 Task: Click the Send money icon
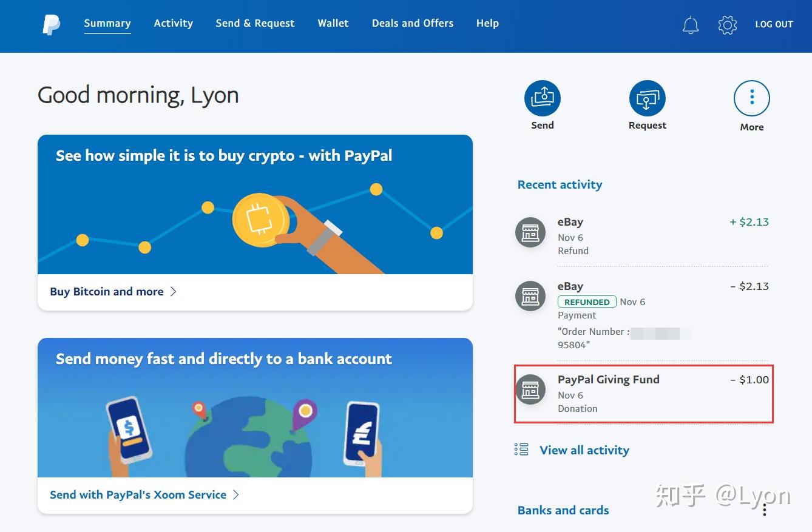click(x=543, y=98)
